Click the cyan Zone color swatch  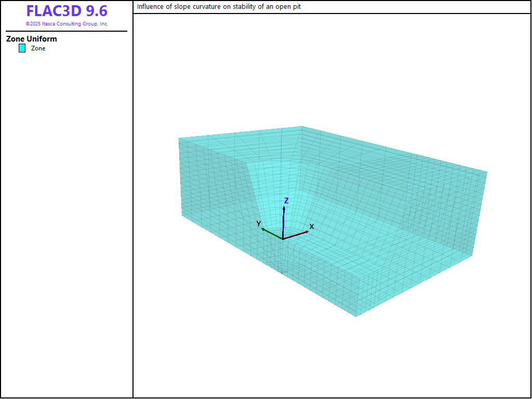pos(22,48)
